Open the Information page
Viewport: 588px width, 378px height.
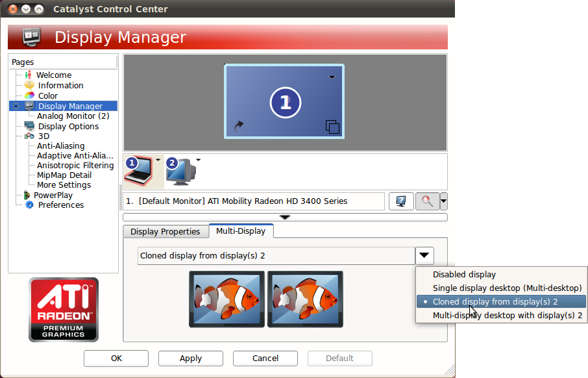(x=61, y=86)
